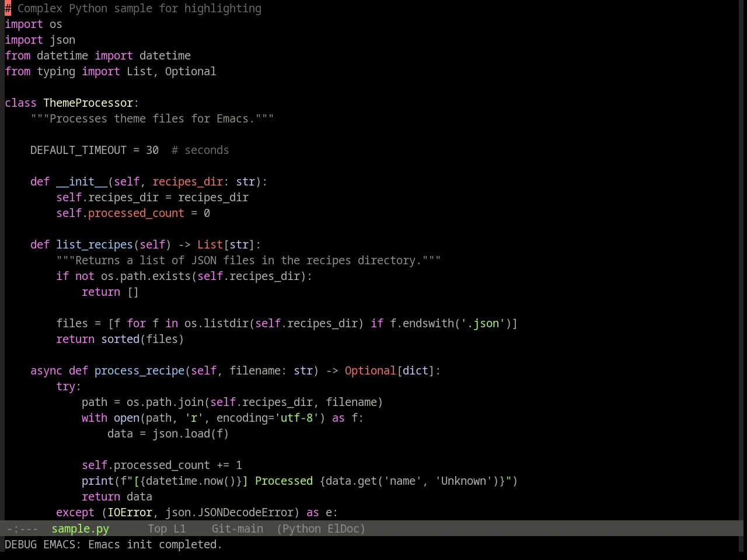Click the DEFAULT_TIMEOUT constant
The image size is (747, 560).
[78, 150]
